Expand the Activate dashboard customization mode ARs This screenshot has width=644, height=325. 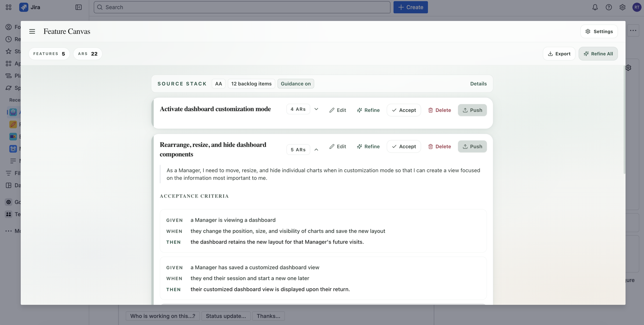[316, 109]
